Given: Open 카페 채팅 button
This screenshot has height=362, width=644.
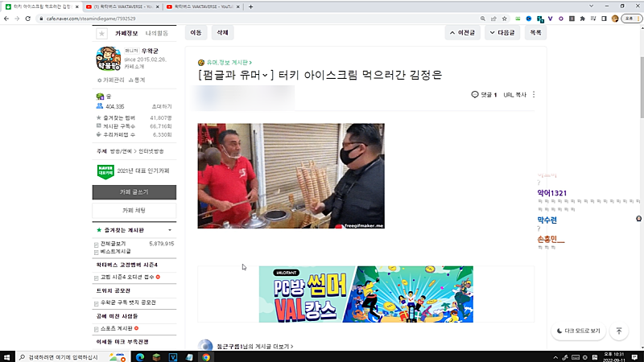Looking at the screenshot, I should (x=134, y=211).
